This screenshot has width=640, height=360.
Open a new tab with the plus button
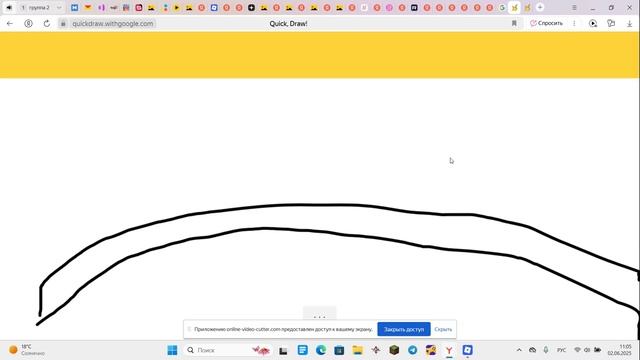click(540, 7)
